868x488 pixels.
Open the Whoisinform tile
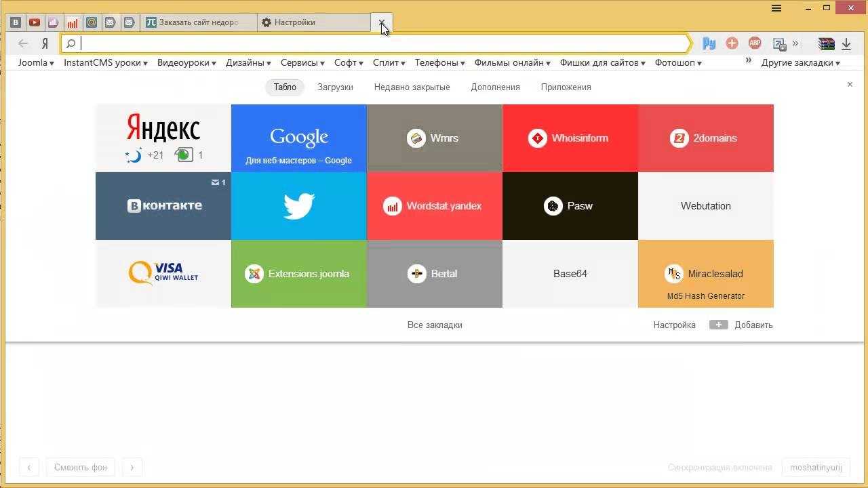point(570,138)
